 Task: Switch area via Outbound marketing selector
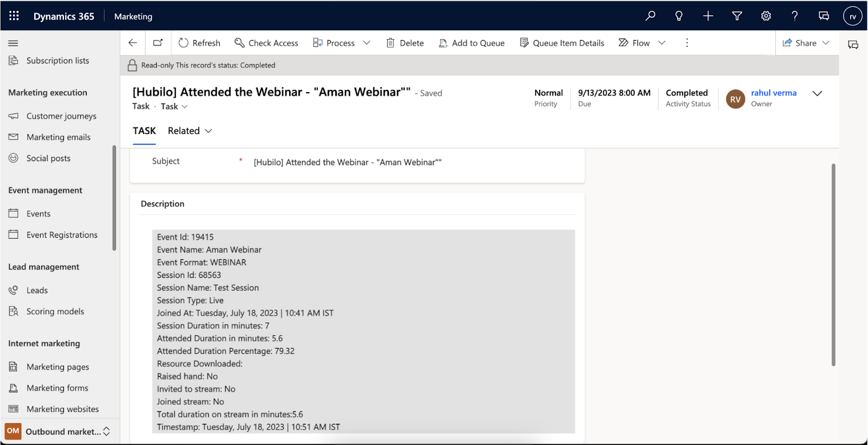point(58,431)
